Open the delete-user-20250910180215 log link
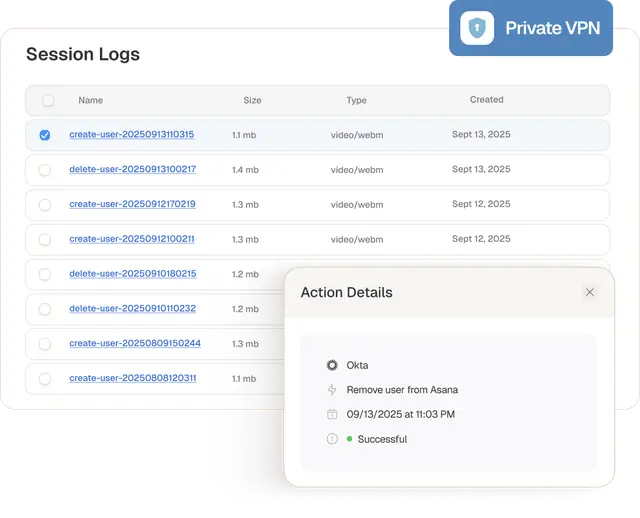This screenshot has width=640, height=518. click(132, 274)
